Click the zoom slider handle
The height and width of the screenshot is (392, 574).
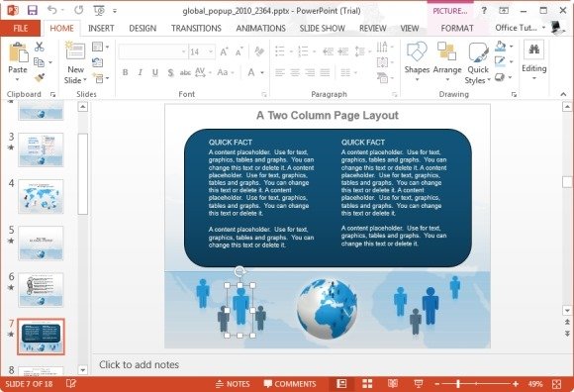coord(458,384)
